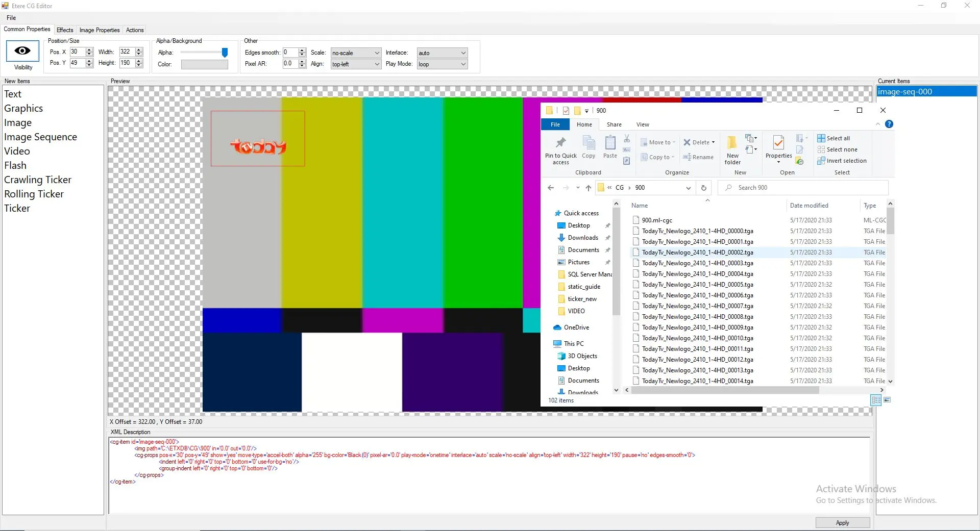Click the Explorer refresh button
Viewport: 980px width, 531px height.
[x=704, y=188]
